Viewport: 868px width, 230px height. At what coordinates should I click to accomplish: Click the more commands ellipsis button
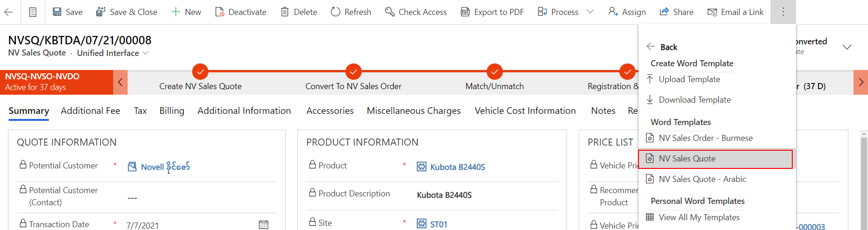point(783,12)
